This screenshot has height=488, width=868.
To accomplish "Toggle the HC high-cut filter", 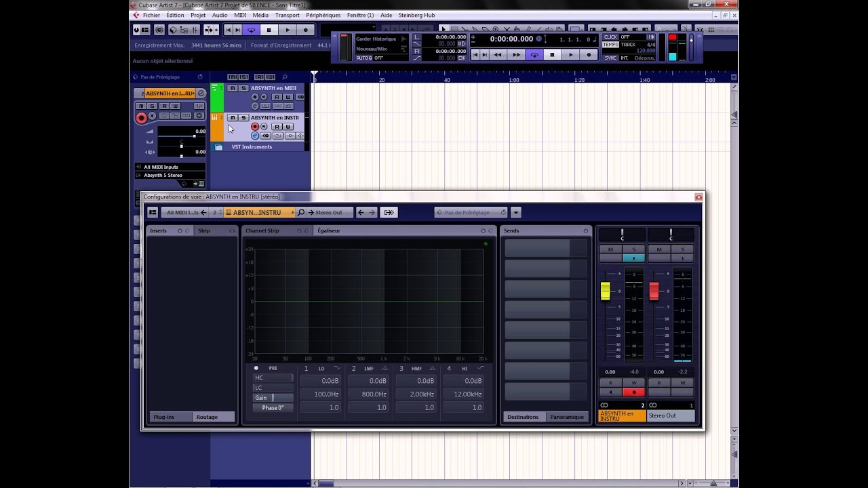I will pos(273,378).
